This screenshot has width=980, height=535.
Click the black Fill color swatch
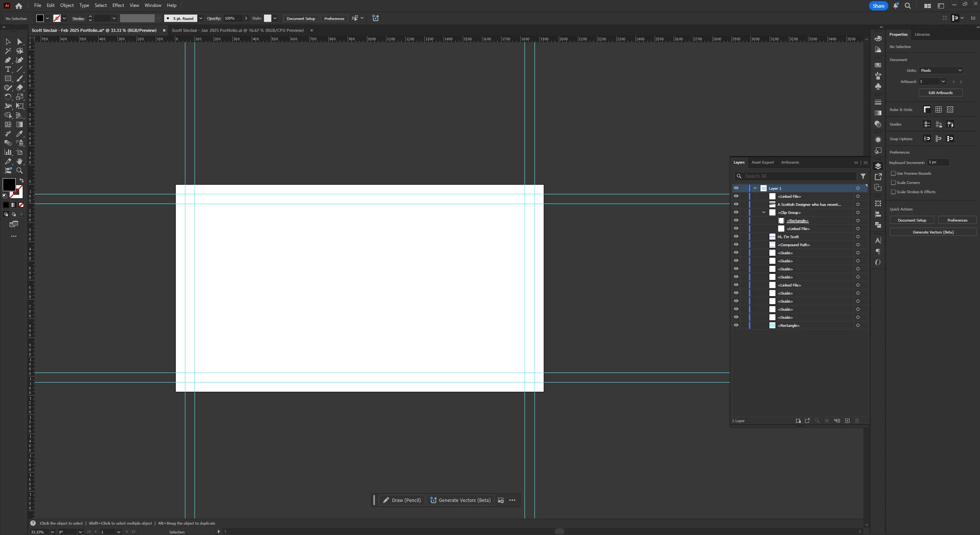point(9,185)
